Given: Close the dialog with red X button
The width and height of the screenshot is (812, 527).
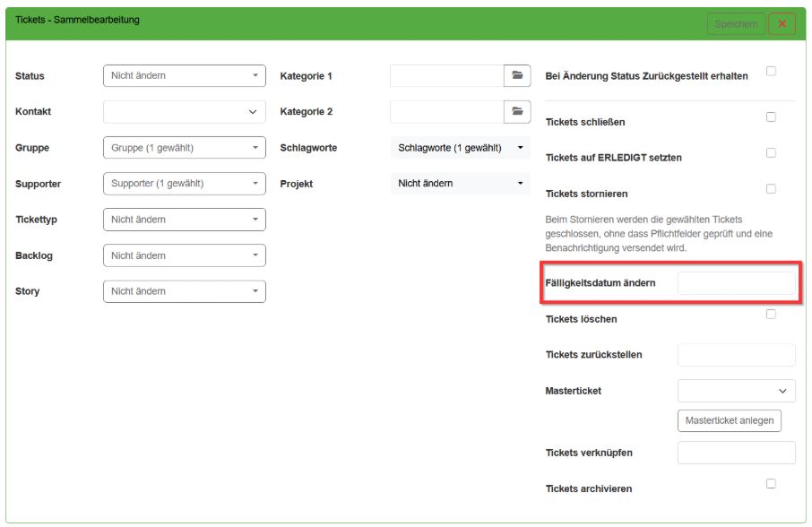Looking at the screenshot, I should pyautogui.click(x=782, y=24).
